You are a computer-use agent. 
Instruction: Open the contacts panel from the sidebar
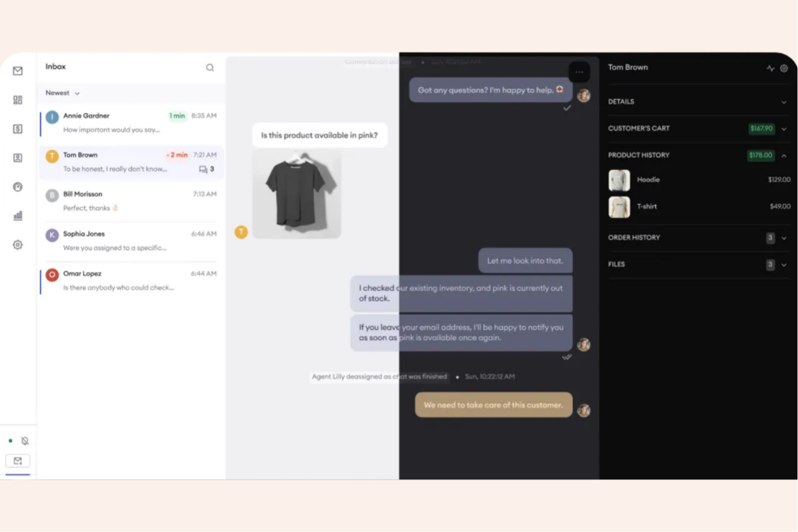click(18, 157)
